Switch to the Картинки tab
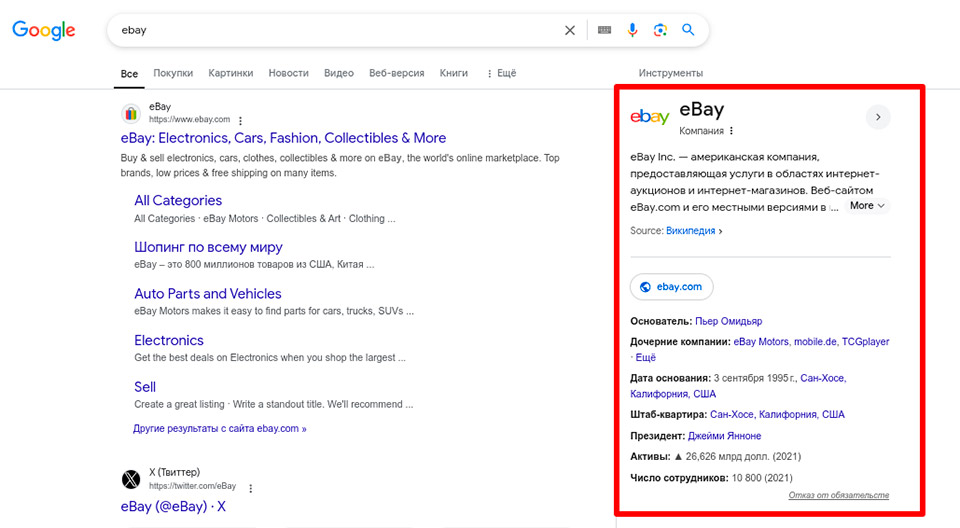 point(230,73)
